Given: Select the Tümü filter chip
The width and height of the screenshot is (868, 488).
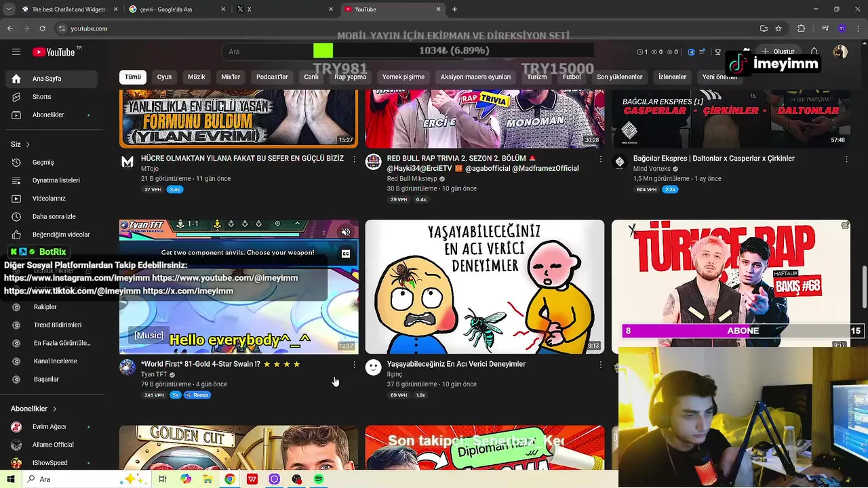Looking at the screenshot, I should tap(133, 77).
